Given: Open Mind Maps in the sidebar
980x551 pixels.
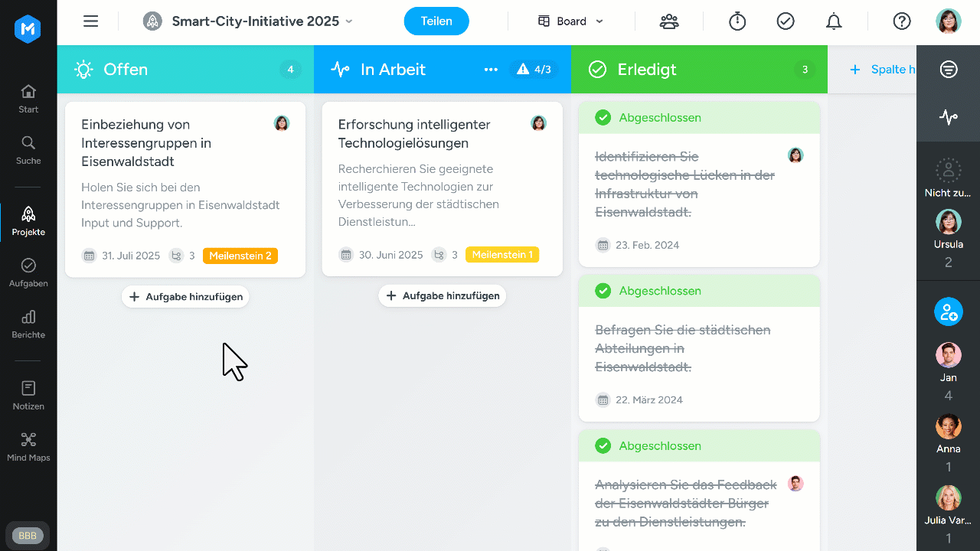Looking at the screenshot, I should (x=28, y=447).
